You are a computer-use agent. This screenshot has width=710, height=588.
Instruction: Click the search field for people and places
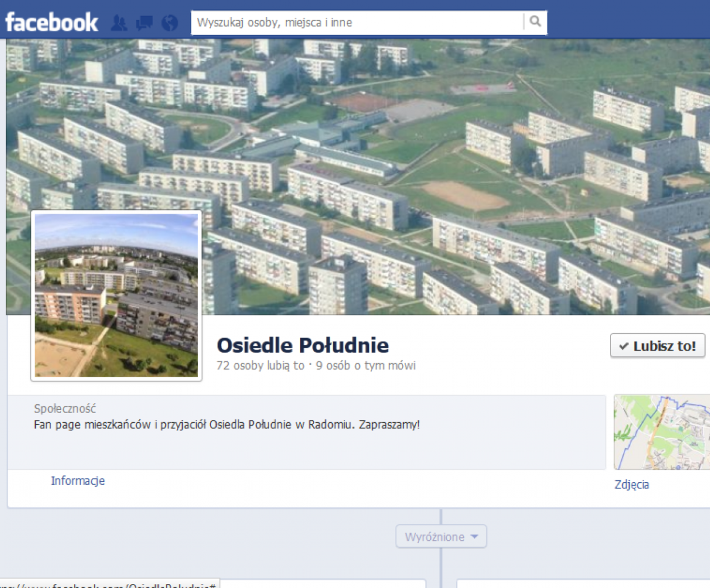pos(357,22)
